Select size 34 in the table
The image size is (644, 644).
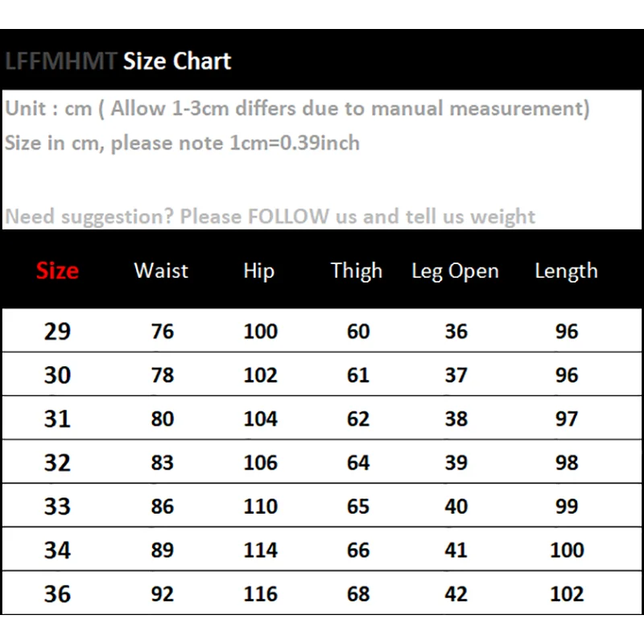click(x=57, y=551)
